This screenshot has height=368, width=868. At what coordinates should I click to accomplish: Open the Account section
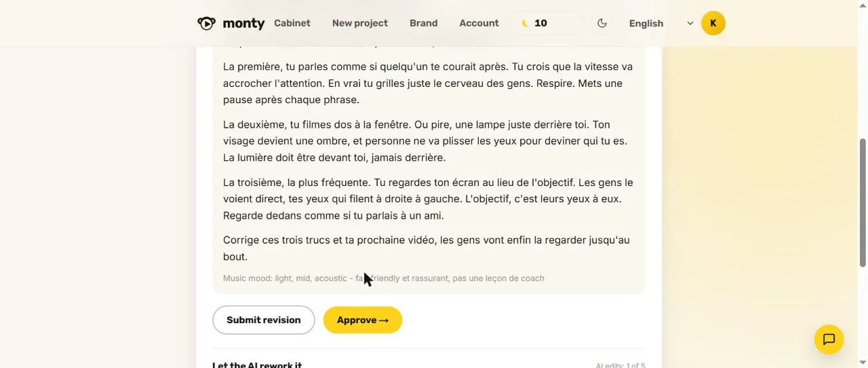click(479, 23)
